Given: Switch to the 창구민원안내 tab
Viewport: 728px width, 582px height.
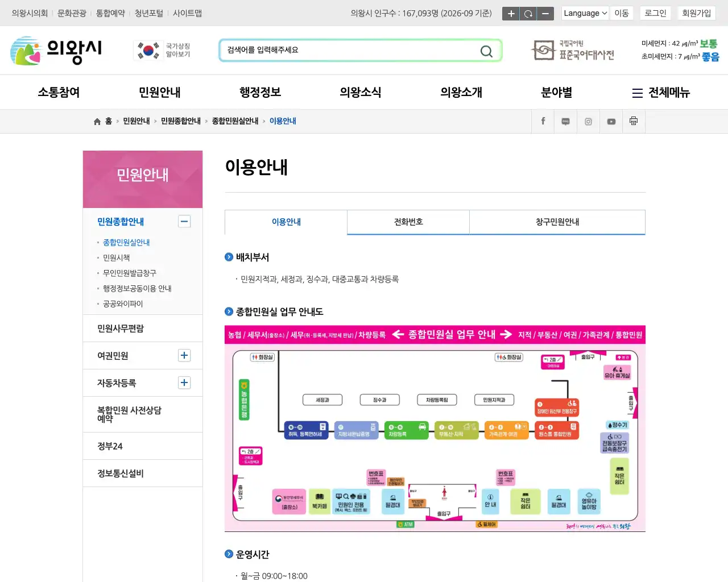Looking at the screenshot, I should point(557,222).
